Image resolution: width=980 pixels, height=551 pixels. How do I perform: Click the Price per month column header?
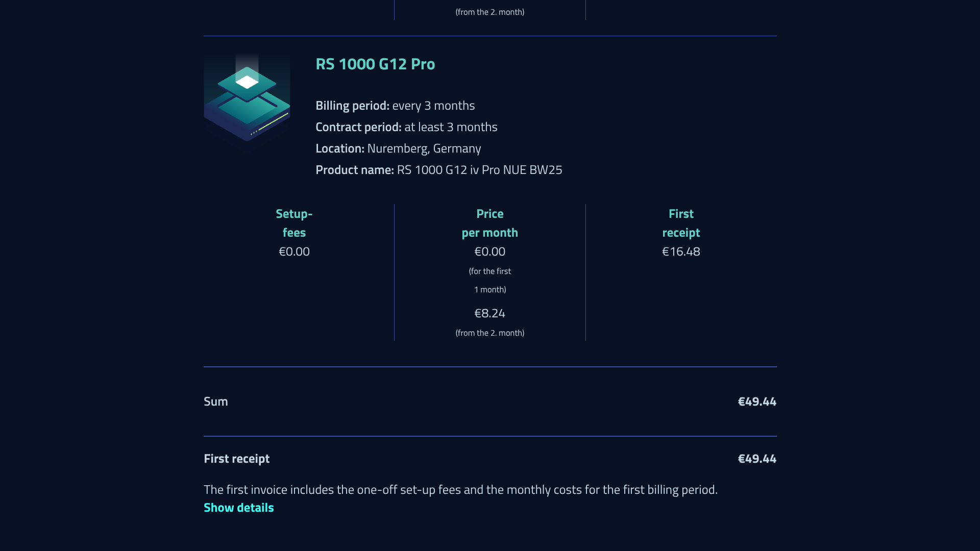pos(489,223)
